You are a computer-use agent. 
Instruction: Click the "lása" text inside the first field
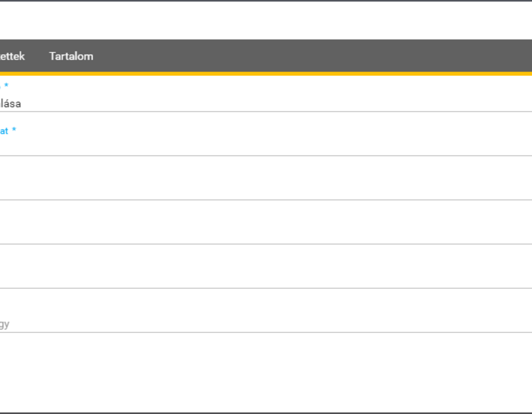pos(11,103)
